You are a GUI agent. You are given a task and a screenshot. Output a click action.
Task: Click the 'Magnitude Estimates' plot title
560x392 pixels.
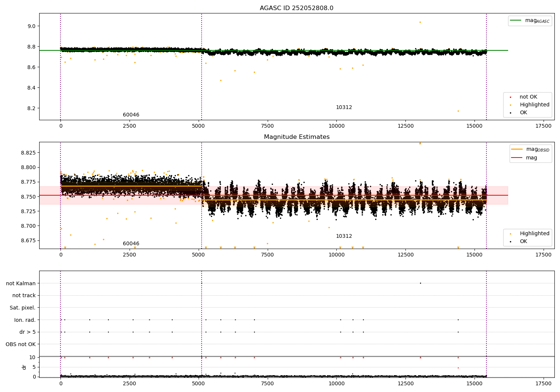pos(296,137)
